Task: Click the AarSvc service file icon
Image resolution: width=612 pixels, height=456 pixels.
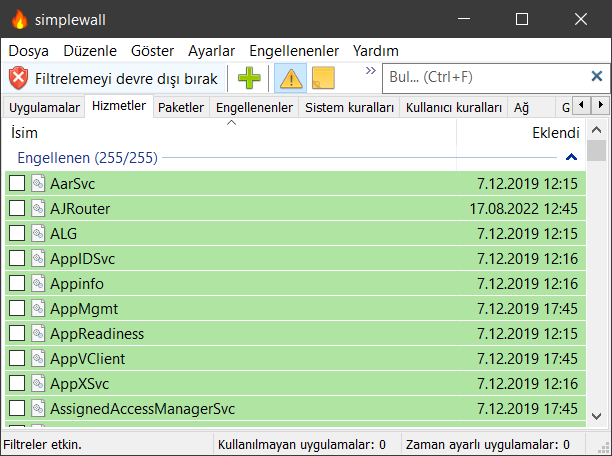Action: (x=38, y=184)
